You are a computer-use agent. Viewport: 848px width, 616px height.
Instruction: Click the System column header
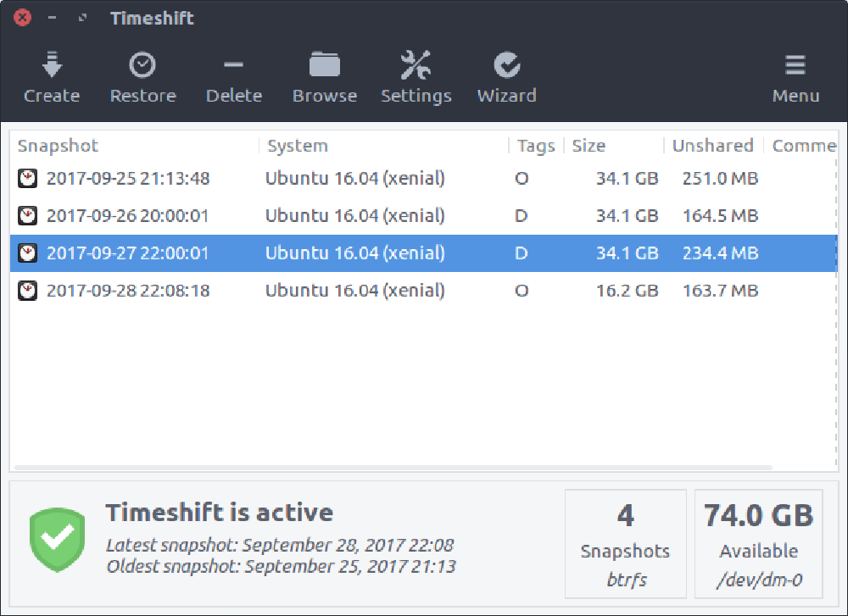(297, 146)
